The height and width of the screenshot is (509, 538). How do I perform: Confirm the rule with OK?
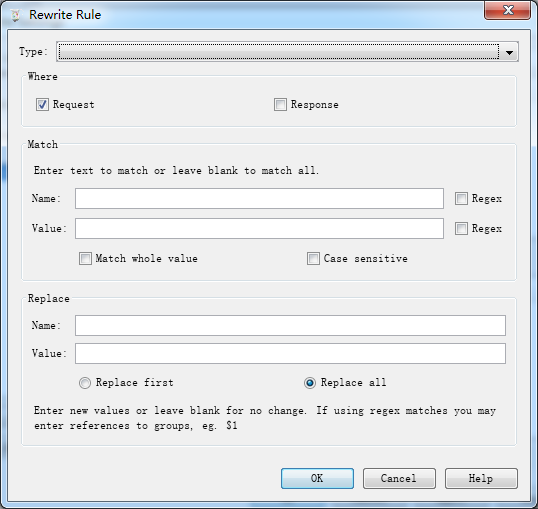click(x=317, y=478)
